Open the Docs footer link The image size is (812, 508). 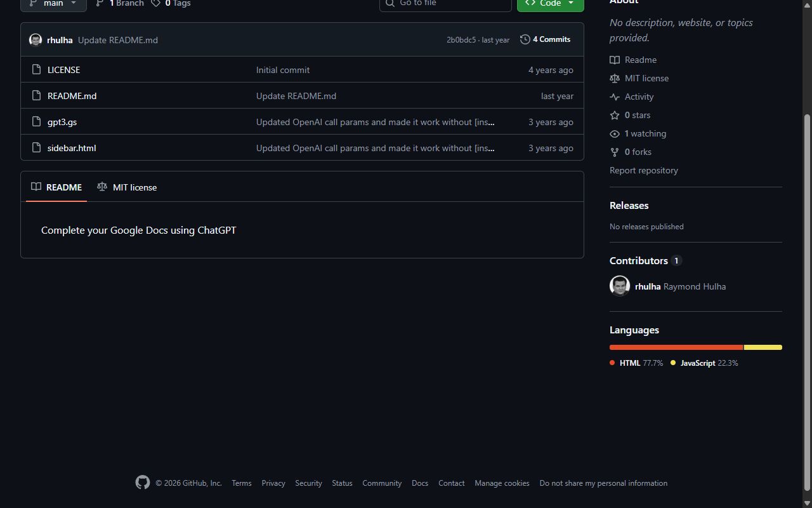pyautogui.click(x=420, y=483)
